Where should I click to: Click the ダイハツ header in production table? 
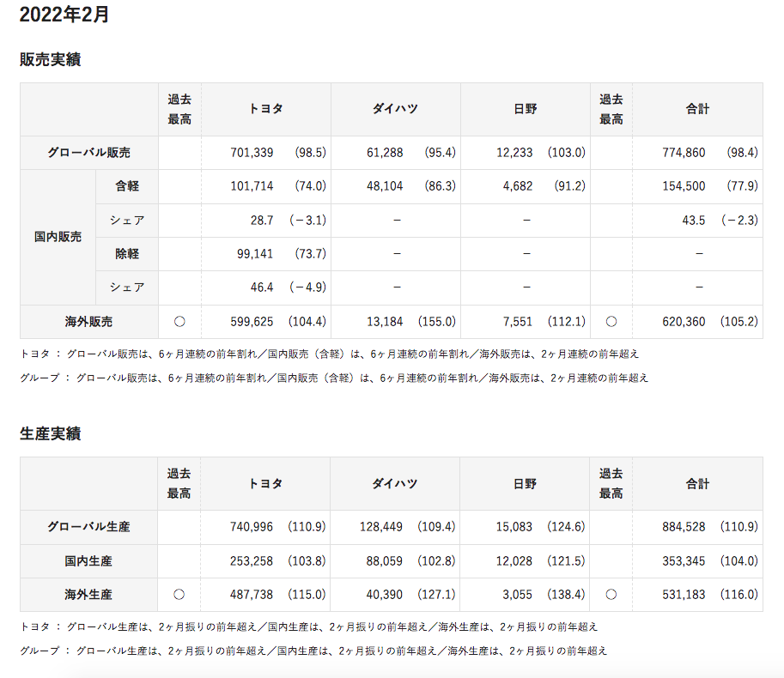[x=395, y=484]
